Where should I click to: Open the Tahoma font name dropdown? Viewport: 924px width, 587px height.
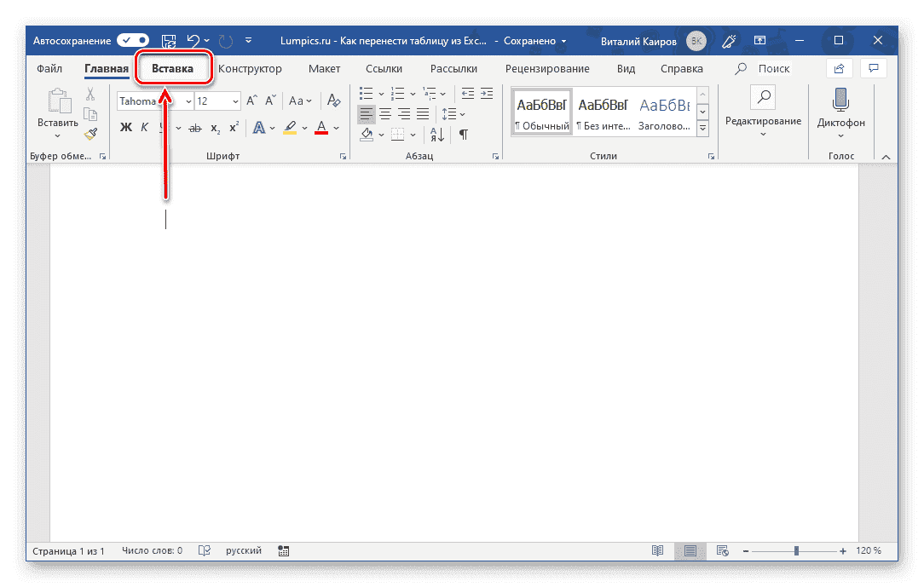(x=188, y=101)
